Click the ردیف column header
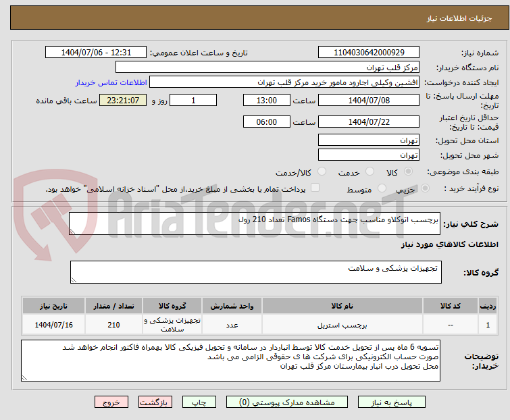510x420 pixels. 488,306
